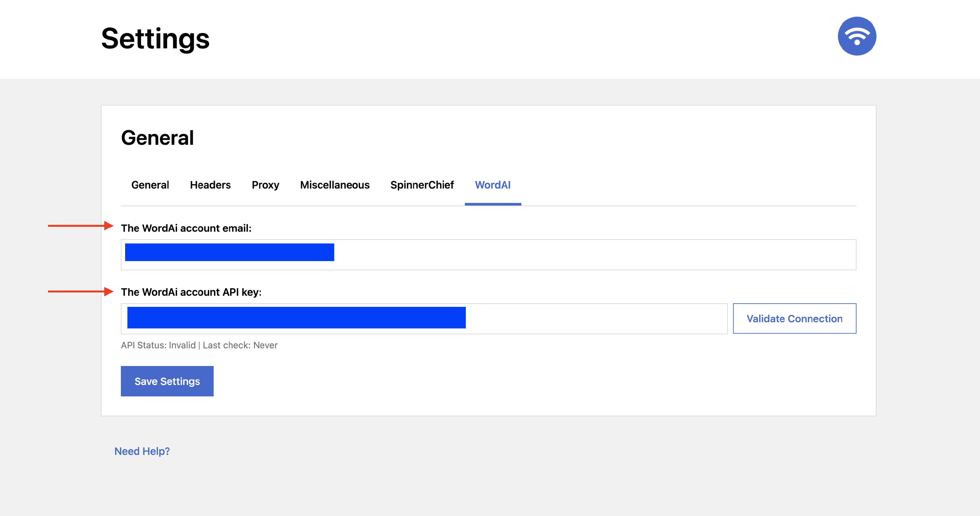The width and height of the screenshot is (980, 516).
Task: Click the Save Settings button
Action: pos(167,381)
